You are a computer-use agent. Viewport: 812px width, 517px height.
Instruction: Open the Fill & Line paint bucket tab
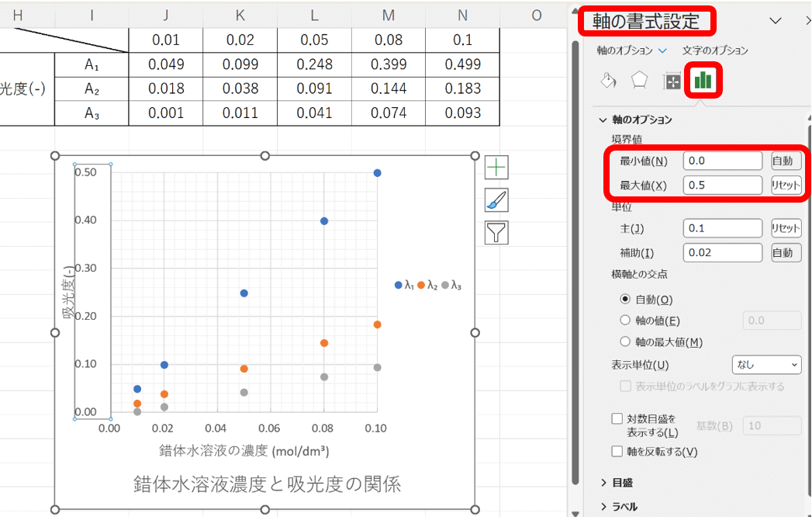click(x=609, y=81)
